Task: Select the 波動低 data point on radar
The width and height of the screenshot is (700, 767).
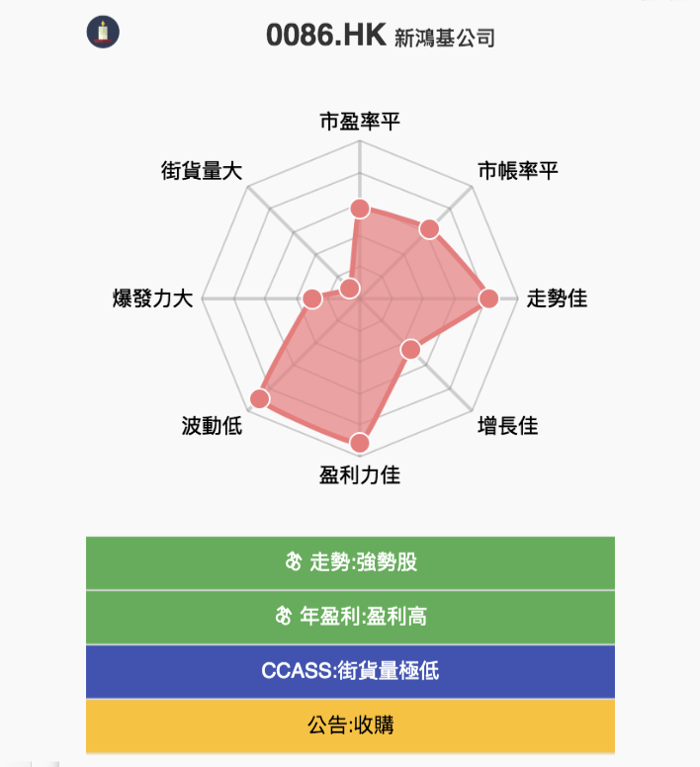Action: coord(259,398)
